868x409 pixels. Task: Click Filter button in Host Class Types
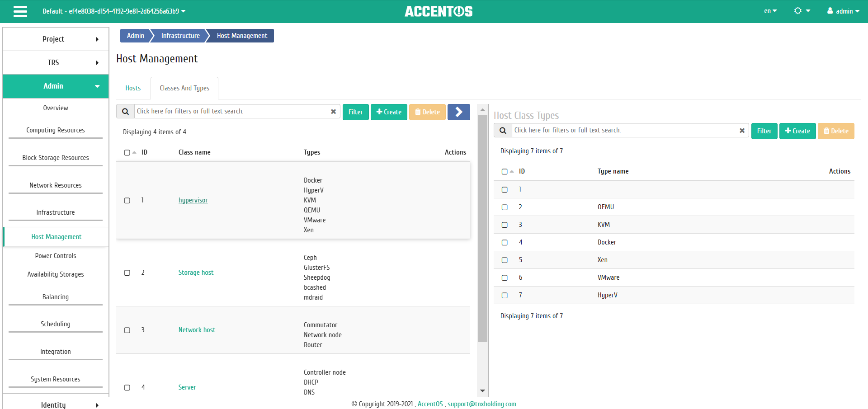[x=764, y=131]
